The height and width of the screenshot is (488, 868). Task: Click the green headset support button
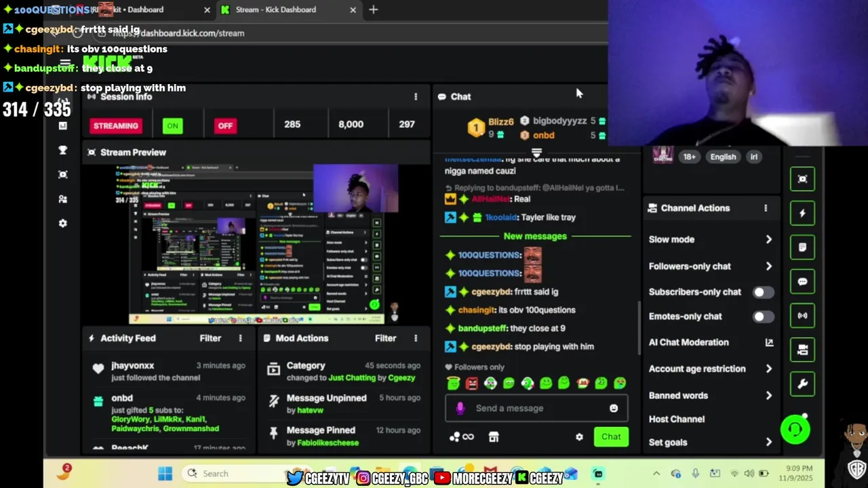click(795, 429)
